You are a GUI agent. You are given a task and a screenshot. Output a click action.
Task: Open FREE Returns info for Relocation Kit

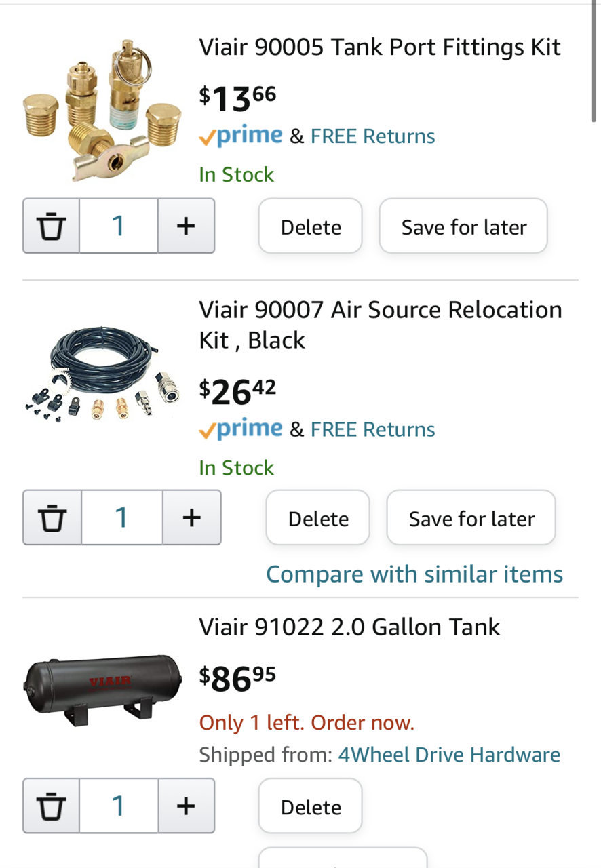click(x=373, y=429)
